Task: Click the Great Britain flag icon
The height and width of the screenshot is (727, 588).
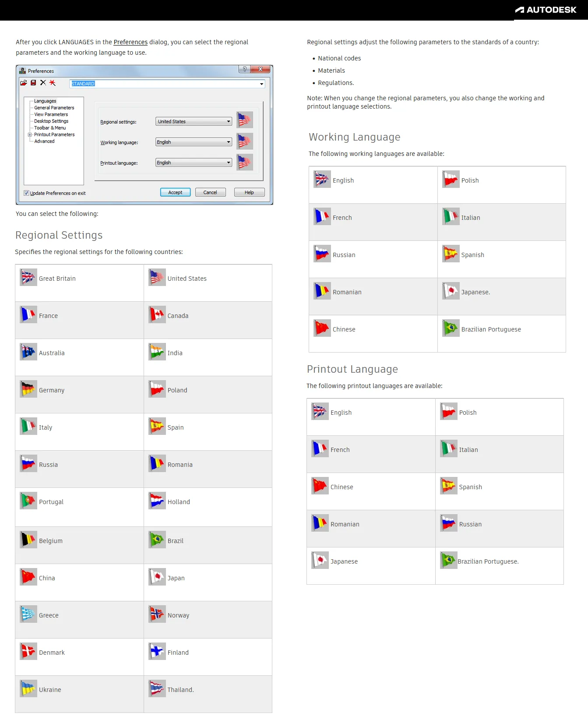Action: tap(28, 277)
